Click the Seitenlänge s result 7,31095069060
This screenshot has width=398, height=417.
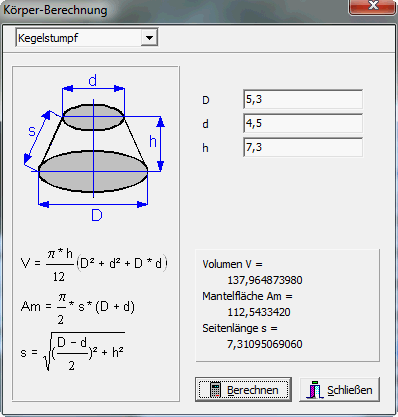265,344
